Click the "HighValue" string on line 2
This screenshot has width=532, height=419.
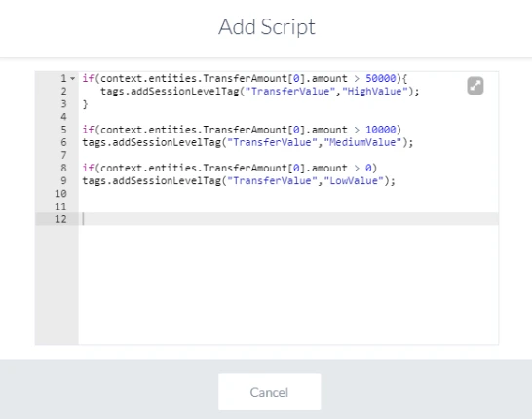pos(374,92)
